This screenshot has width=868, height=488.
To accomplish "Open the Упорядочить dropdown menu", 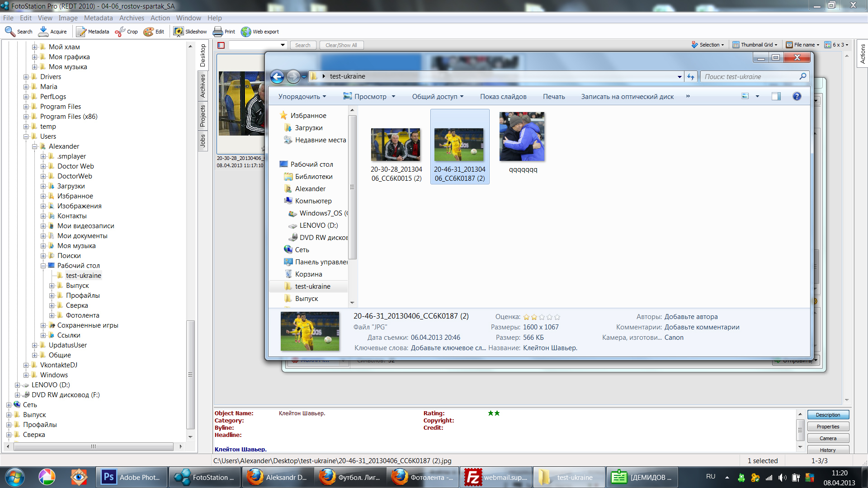I will tap(302, 96).
